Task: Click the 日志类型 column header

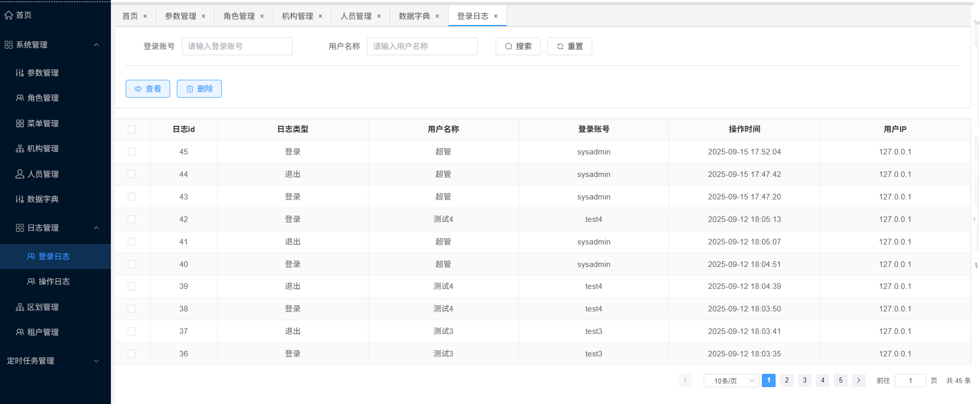Action: (293, 129)
